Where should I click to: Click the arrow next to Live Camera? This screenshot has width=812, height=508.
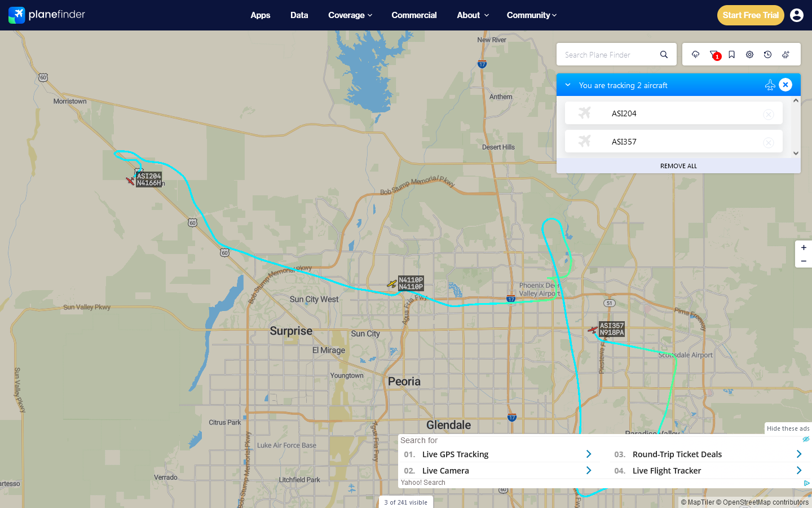tap(589, 471)
